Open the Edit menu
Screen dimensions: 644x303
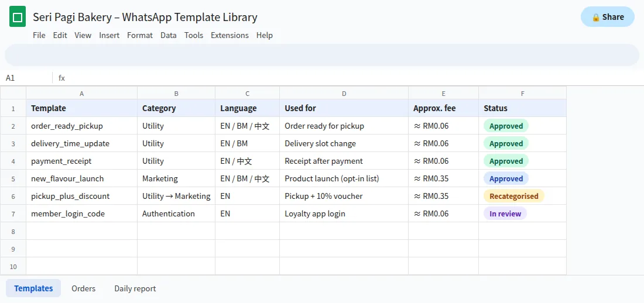click(60, 35)
